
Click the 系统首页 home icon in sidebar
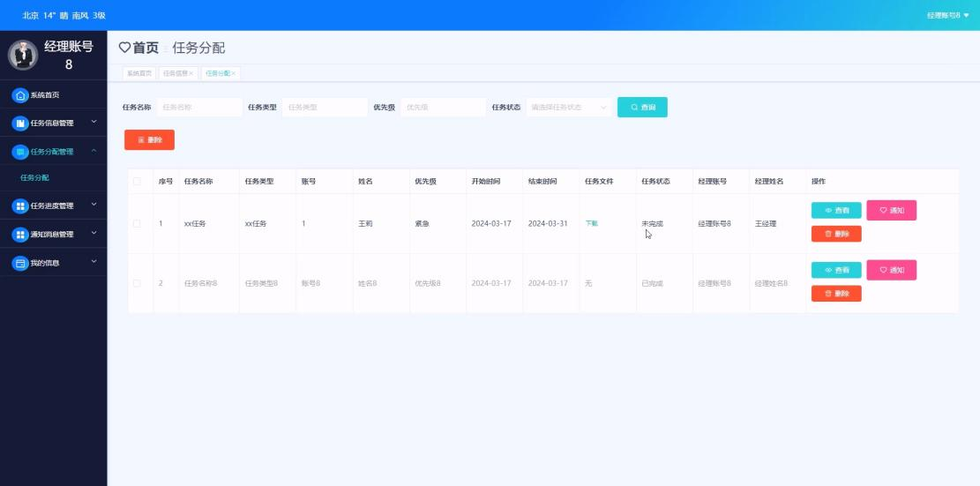[20, 95]
